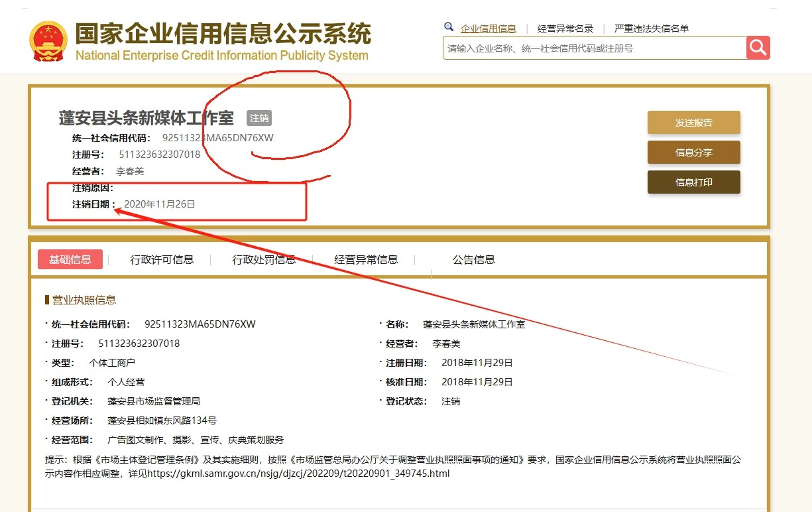Screen dimensions: 812x512
Task: Open the gkml.samr.gov.cn notice URL
Action: point(298,474)
